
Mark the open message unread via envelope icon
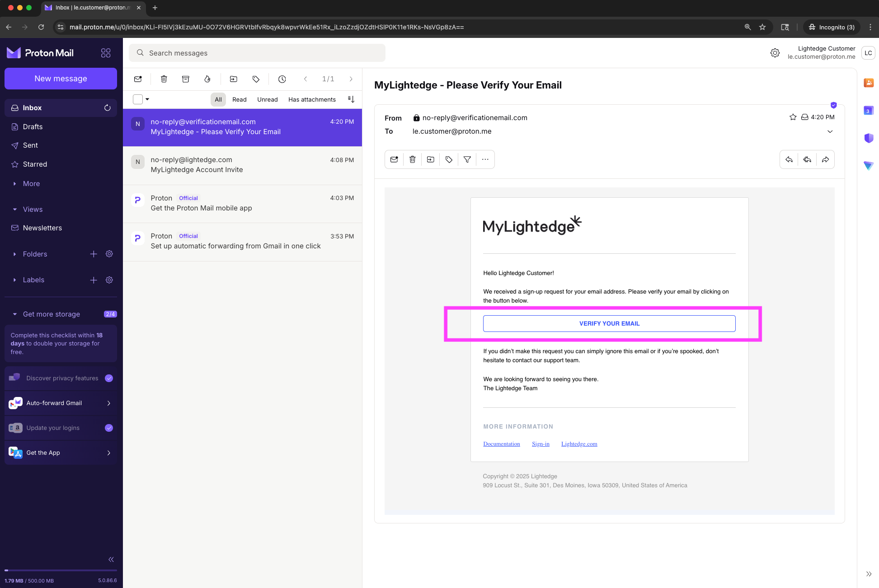(x=394, y=159)
